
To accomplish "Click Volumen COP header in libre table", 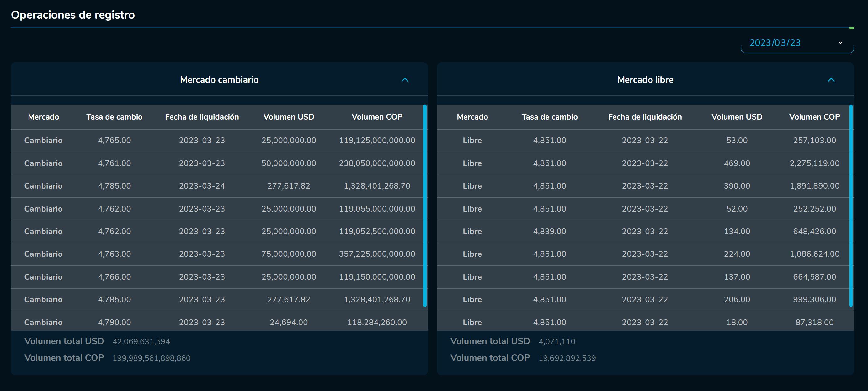I will coord(814,117).
